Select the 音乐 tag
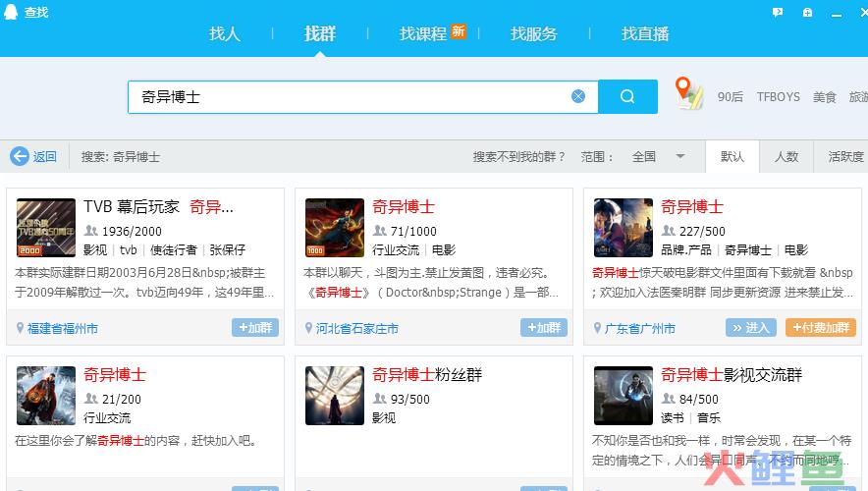Screen dimensions: 868x491 pyautogui.click(x=709, y=418)
